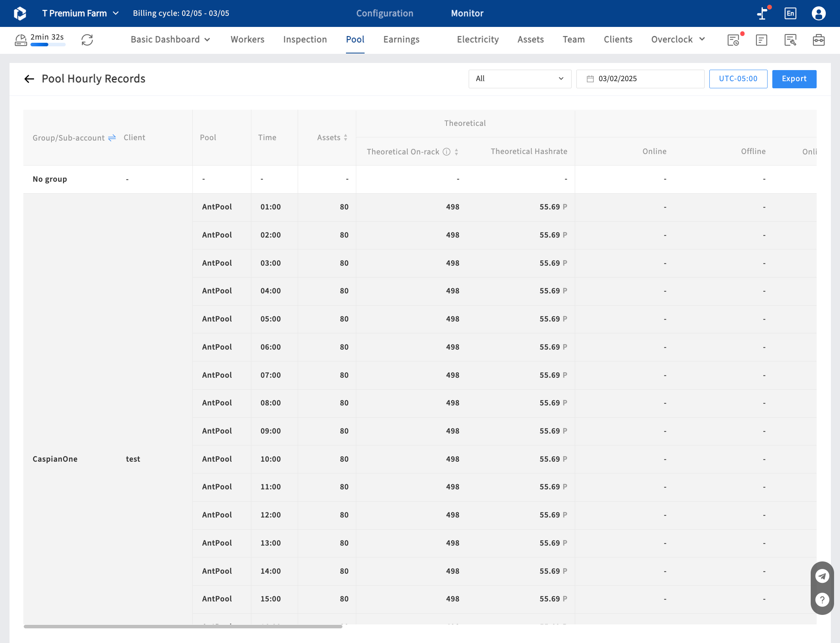Click the Export button
The width and height of the screenshot is (840, 643).
[794, 79]
